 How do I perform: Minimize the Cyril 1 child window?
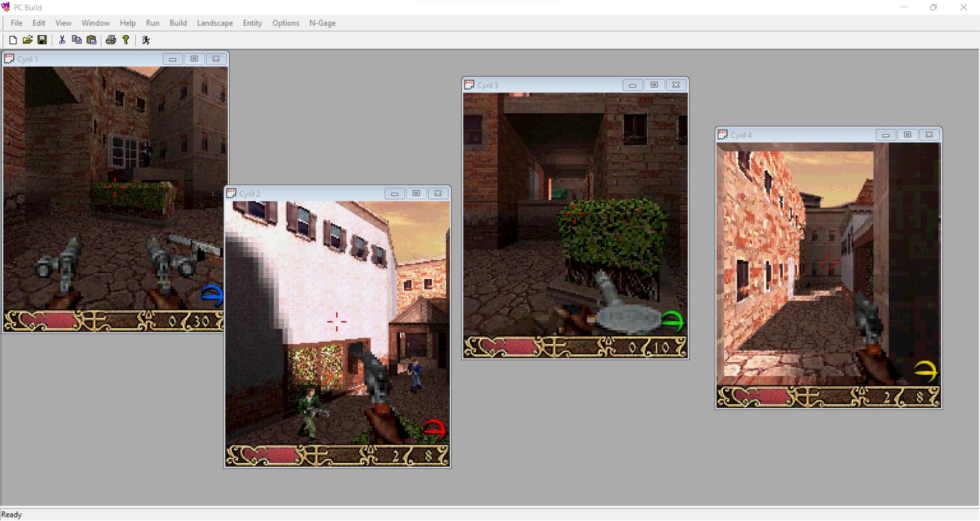[x=173, y=59]
